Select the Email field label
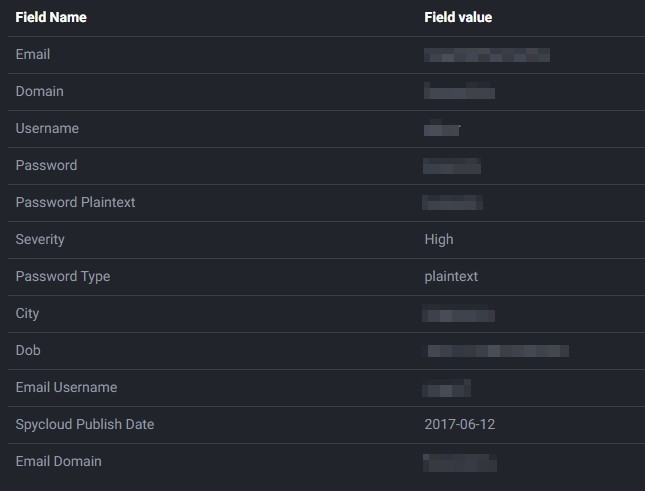645x491 pixels. pos(33,54)
